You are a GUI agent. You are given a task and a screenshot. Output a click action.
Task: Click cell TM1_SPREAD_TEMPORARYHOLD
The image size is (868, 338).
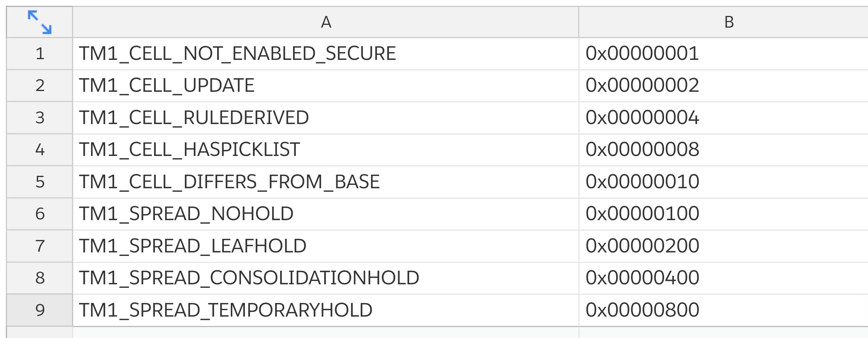pyautogui.click(x=326, y=310)
